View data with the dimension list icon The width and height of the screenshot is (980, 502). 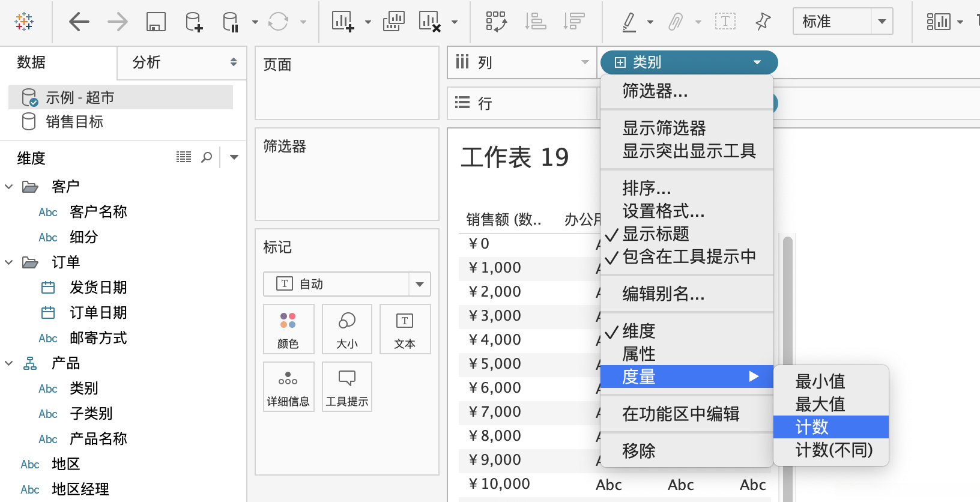(184, 157)
